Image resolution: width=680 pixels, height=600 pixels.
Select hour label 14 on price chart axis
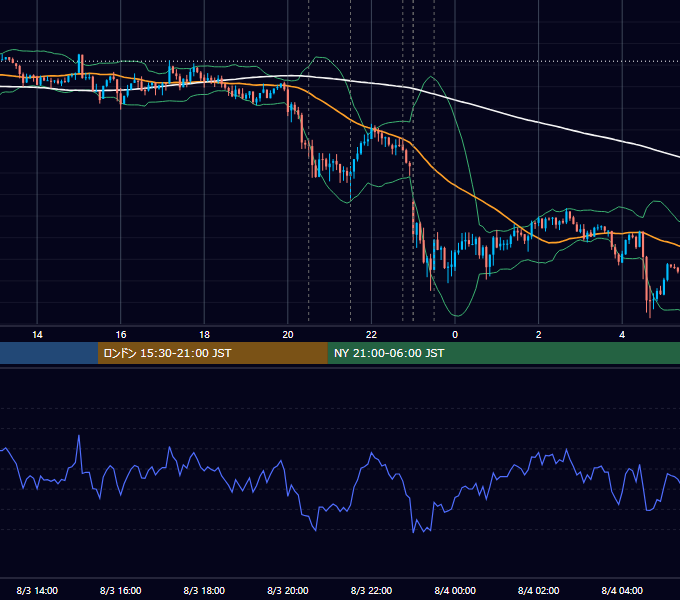tap(37, 335)
